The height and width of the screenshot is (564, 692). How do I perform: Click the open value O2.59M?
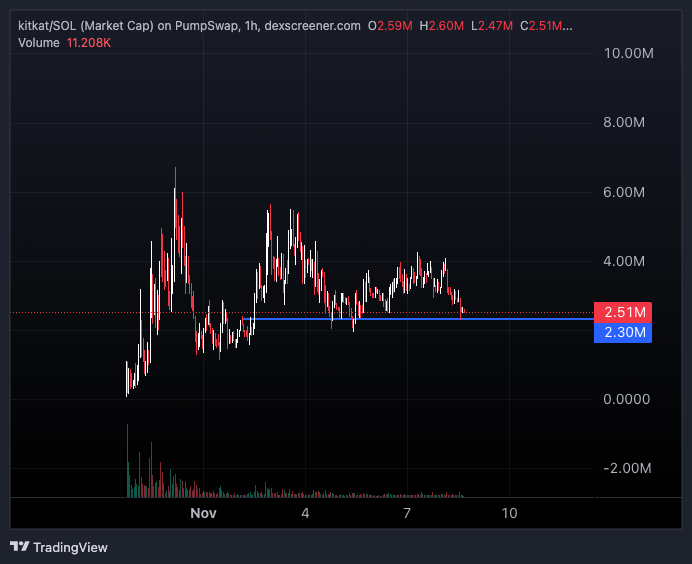(x=390, y=26)
